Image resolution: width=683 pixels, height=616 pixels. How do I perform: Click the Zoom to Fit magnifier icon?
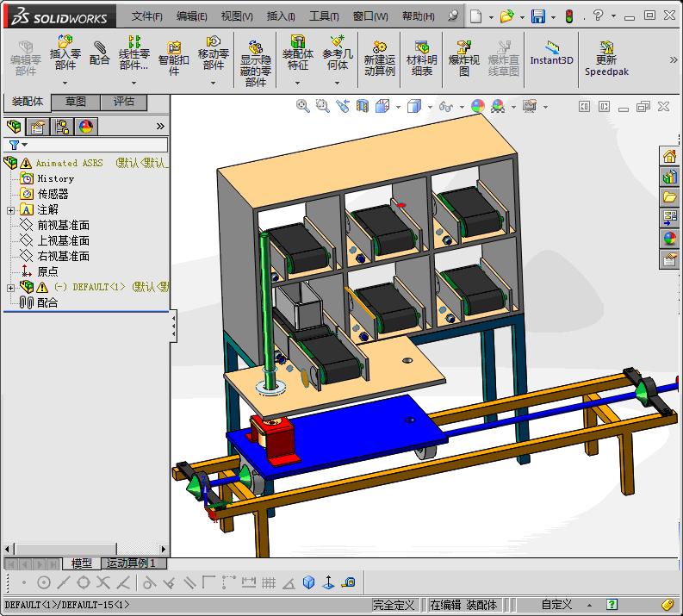click(302, 106)
